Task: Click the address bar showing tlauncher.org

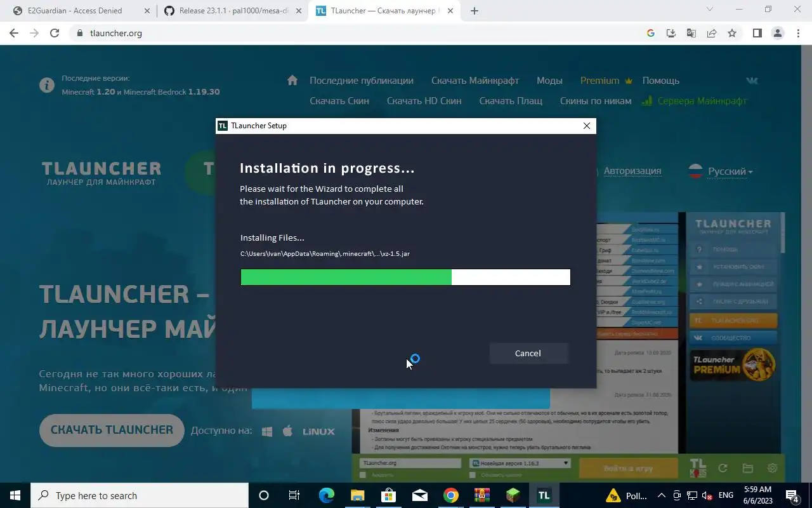Action: click(x=355, y=33)
